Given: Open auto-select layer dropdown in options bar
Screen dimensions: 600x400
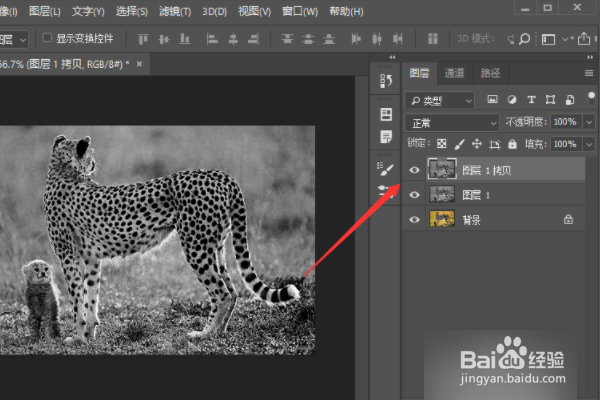Looking at the screenshot, I should [13, 39].
